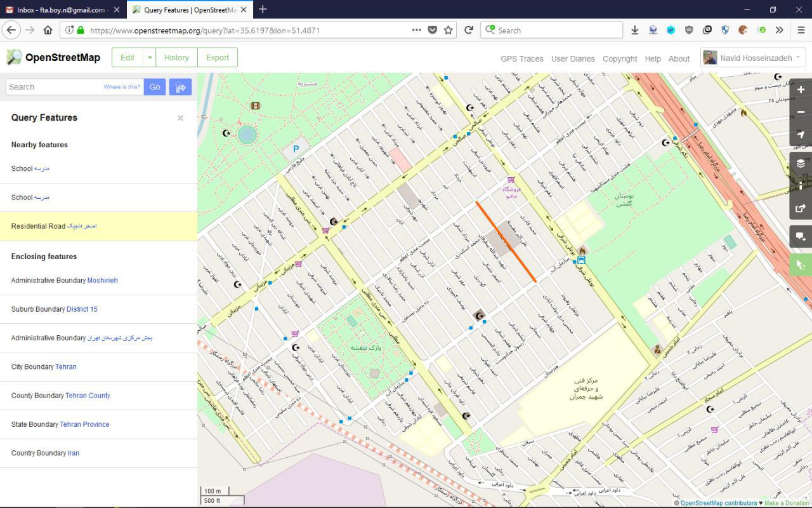Open GPS Traces page

(x=522, y=58)
